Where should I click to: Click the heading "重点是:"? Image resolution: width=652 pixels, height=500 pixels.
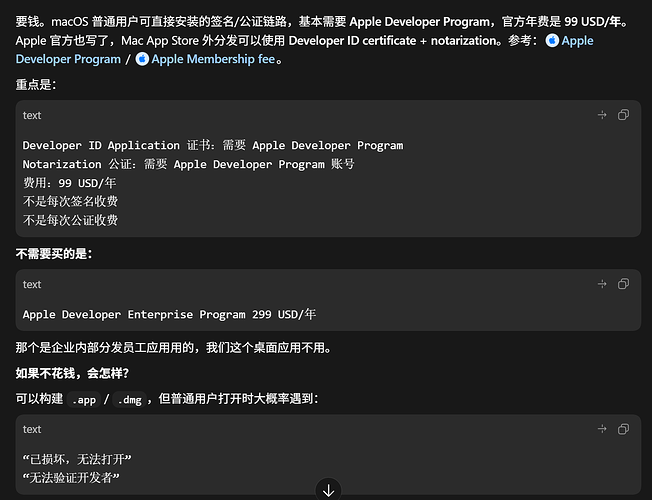pos(36,84)
